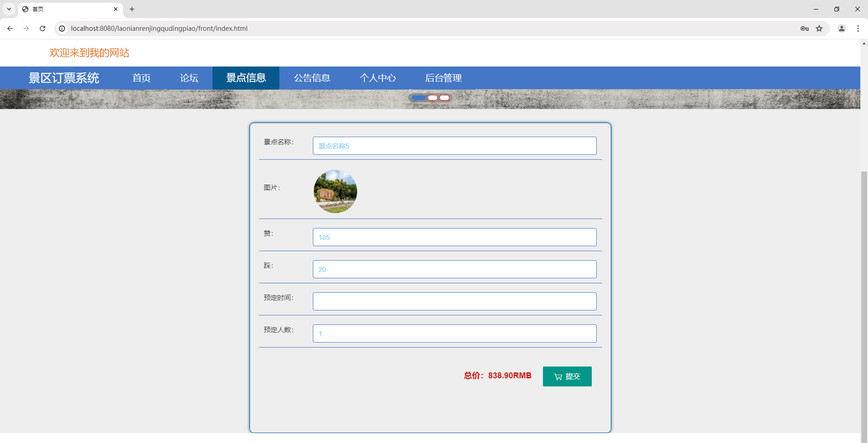Click the 欢迎来到我的网站 header text
The image size is (868, 443).
tap(90, 53)
